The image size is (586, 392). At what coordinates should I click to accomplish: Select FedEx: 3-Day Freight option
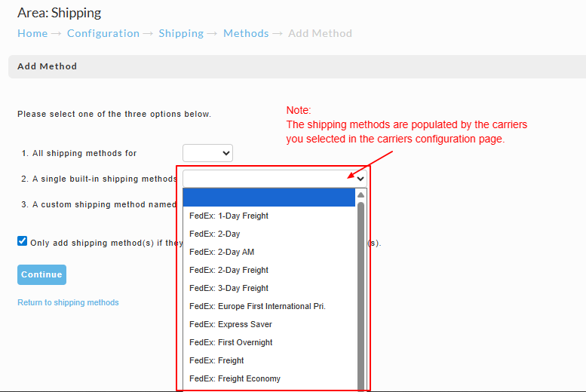268,288
